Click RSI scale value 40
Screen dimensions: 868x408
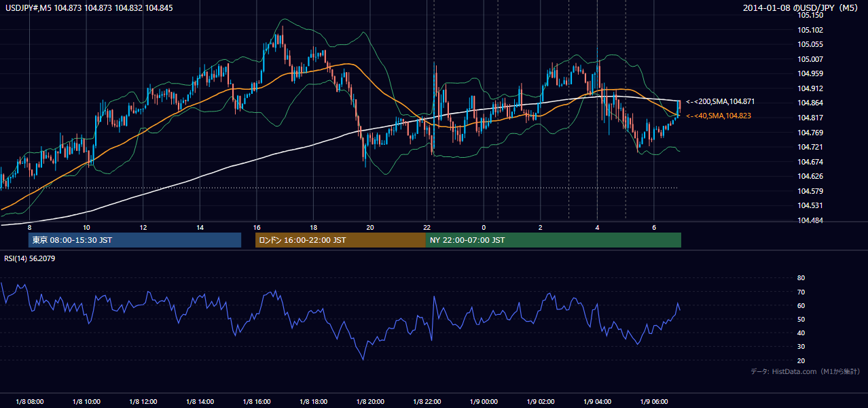(801, 333)
